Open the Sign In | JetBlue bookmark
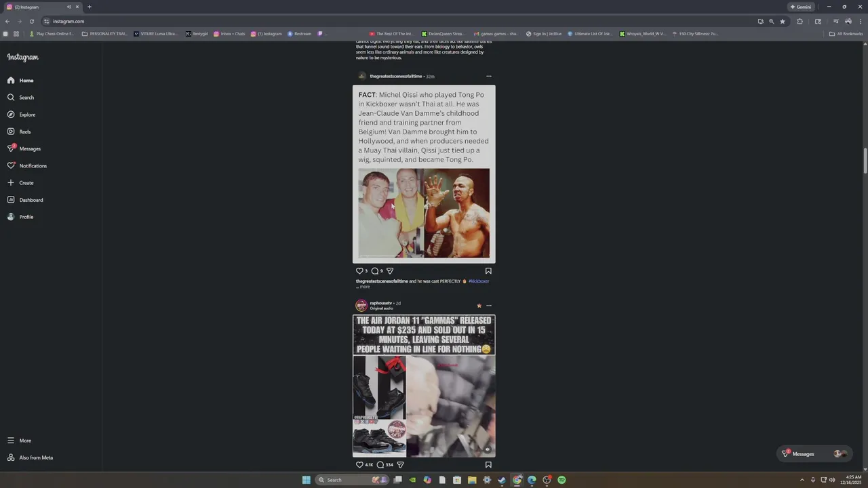This screenshot has width=868, height=488. [544, 34]
